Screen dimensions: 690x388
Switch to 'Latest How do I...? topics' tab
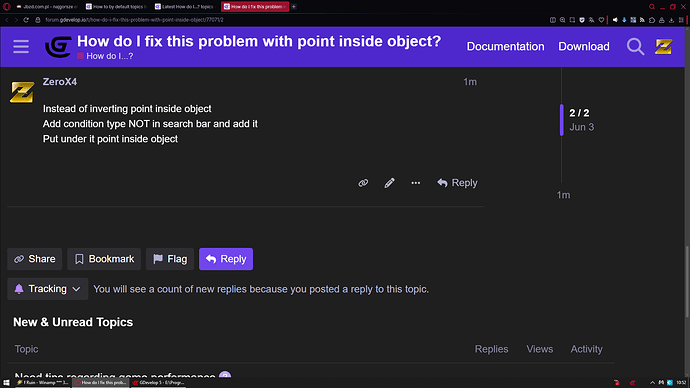coord(185,7)
